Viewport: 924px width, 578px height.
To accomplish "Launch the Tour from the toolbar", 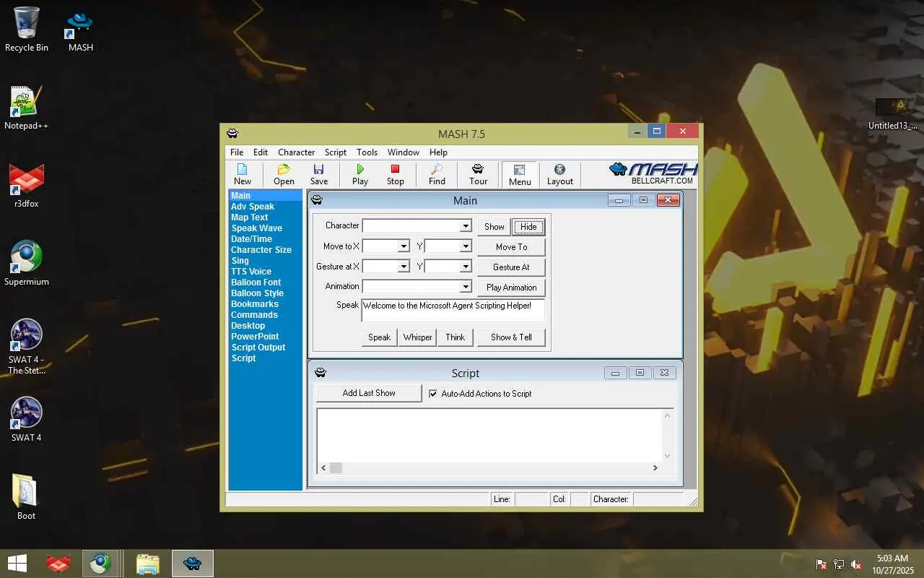I will coord(478,174).
